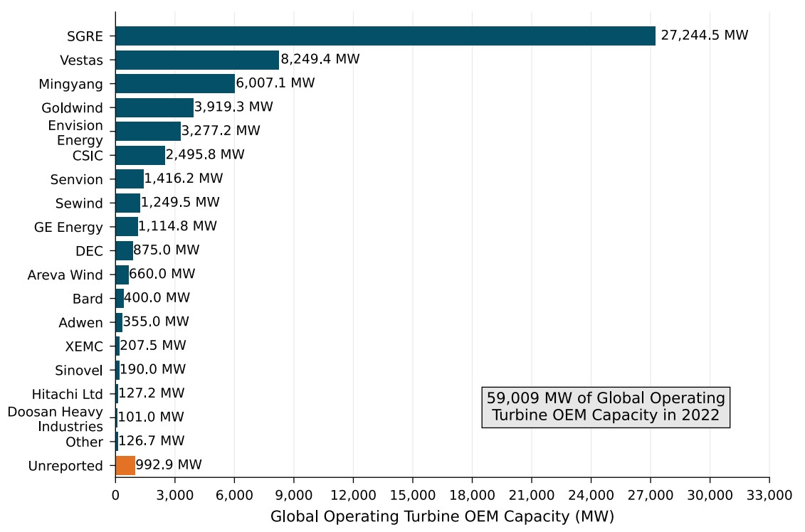Select the Envision Energy category label
805x532 pixels.
[x=75, y=132]
